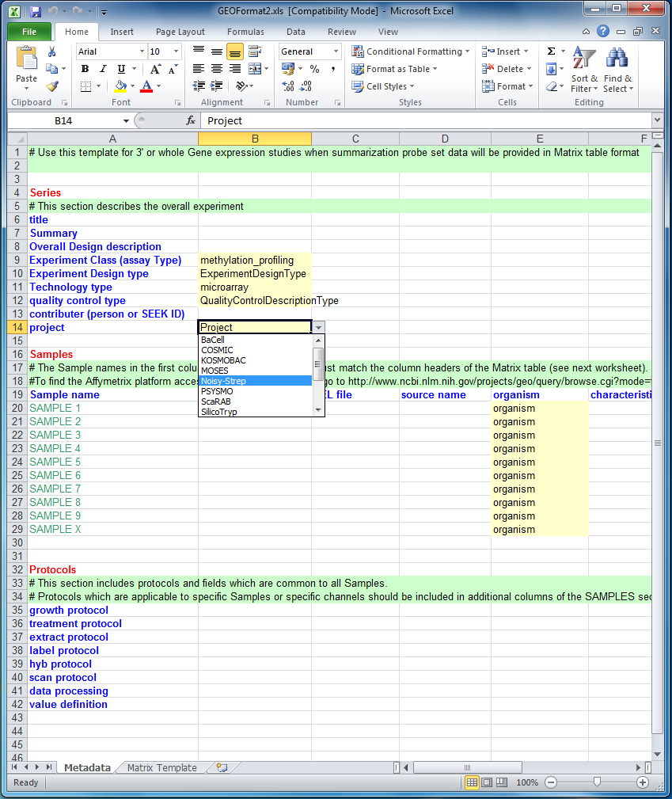Click the Percent Style icon
The width and height of the screenshot is (672, 799).
click(x=314, y=69)
